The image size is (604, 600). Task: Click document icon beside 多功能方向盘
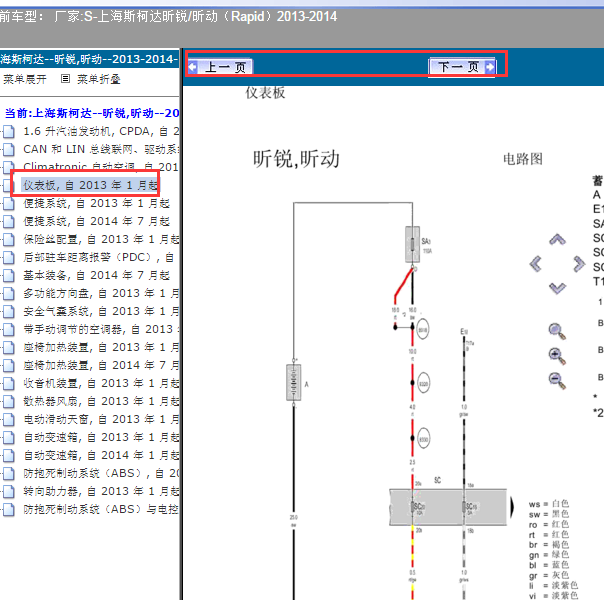coord(8,293)
